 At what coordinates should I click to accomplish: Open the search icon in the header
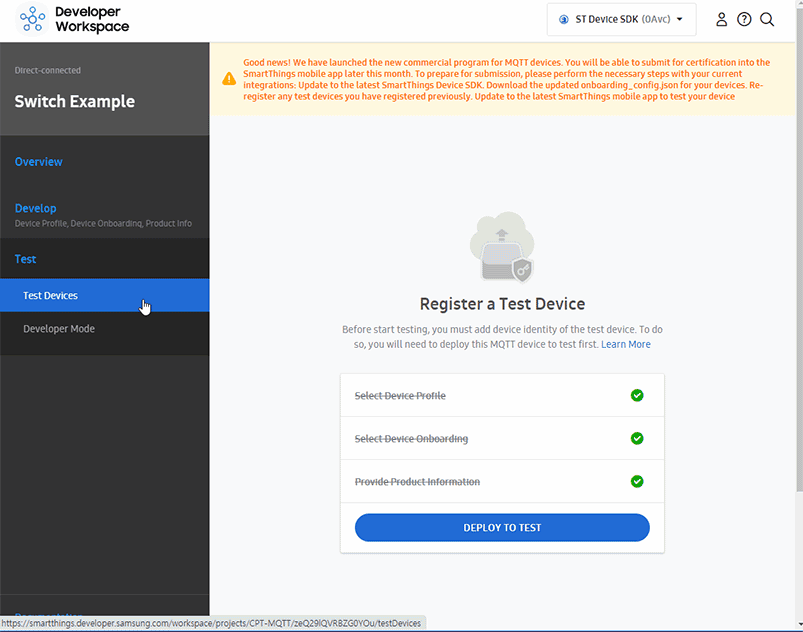click(x=767, y=19)
